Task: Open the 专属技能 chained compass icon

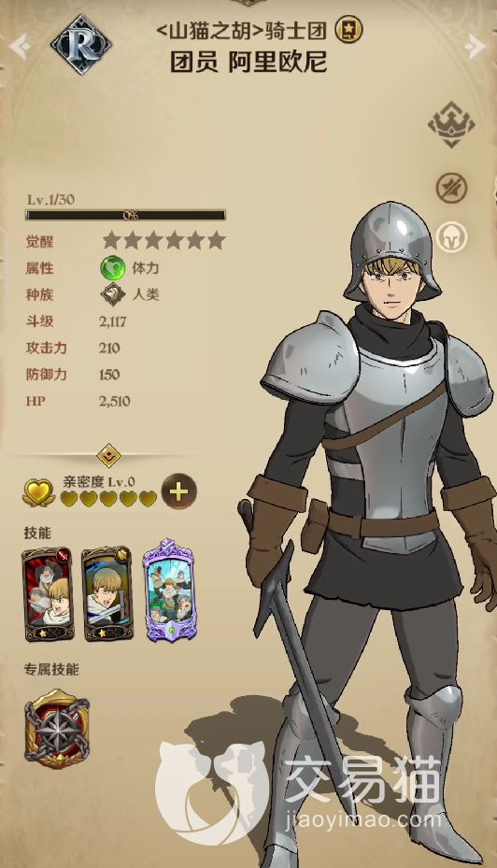Action: (x=57, y=729)
